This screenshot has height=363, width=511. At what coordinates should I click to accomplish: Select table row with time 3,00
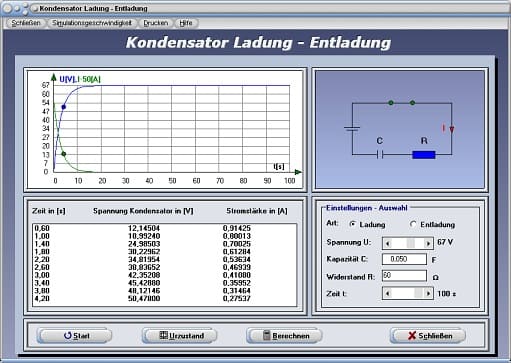[x=164, y=275]
